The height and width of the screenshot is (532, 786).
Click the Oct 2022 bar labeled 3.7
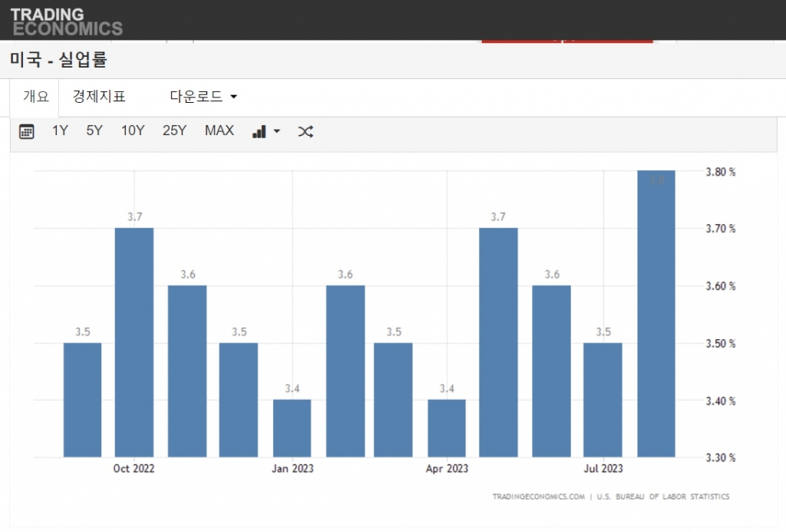pyautogui.click(x=134, y=342)
